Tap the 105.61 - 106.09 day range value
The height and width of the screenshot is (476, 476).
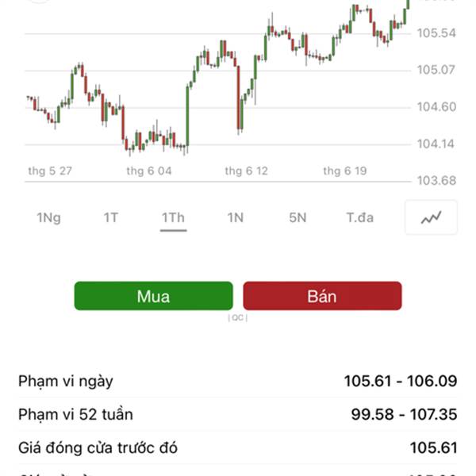tap(401, 381)
